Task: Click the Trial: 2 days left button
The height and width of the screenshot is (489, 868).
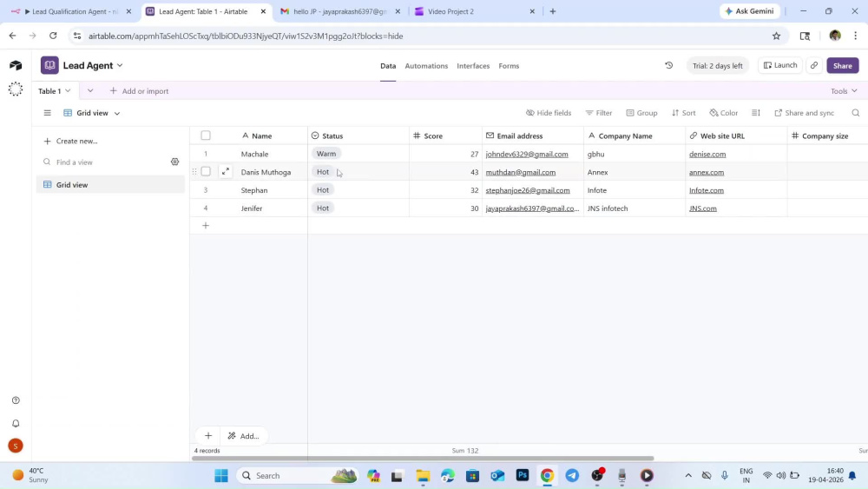Action: (x=718, y=65)
